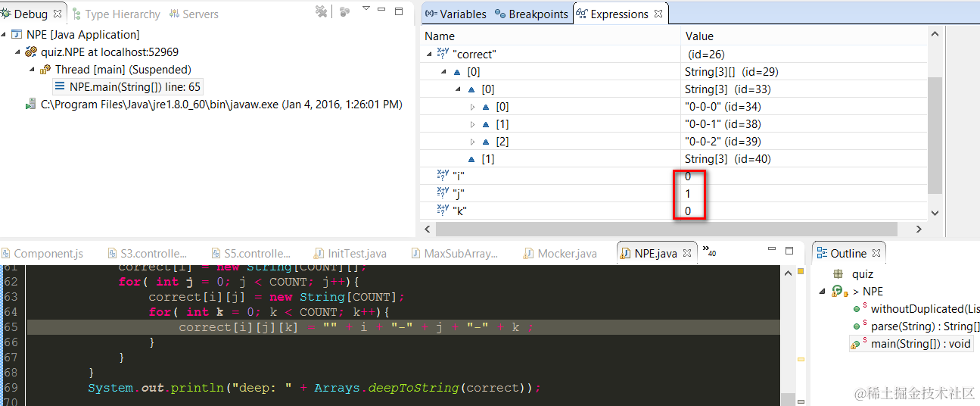Click the System.out.println line in editor
Image resolution: width=980 pixels, height=406 pixels.
314,388
